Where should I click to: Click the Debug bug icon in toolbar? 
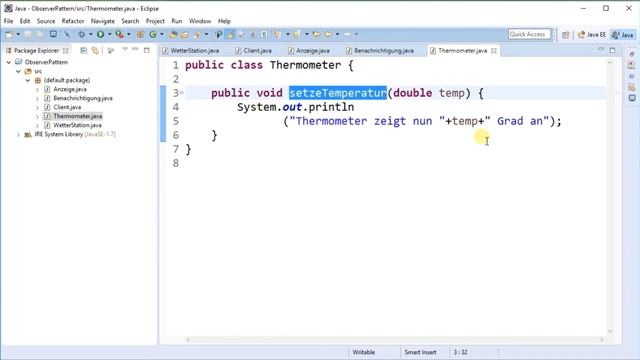pyautogui.click(x=82, y=35)
